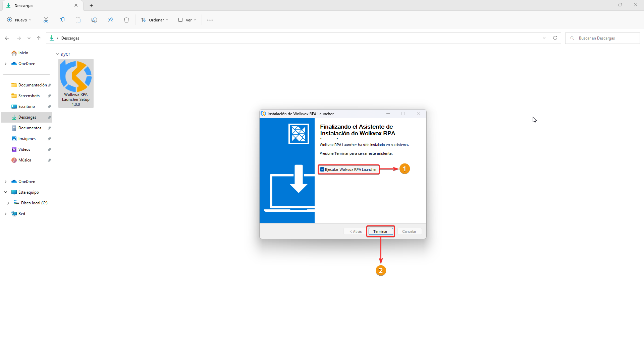
Task: Close the Wolkvox installer dialog
Action: click(x=419, y=114)
